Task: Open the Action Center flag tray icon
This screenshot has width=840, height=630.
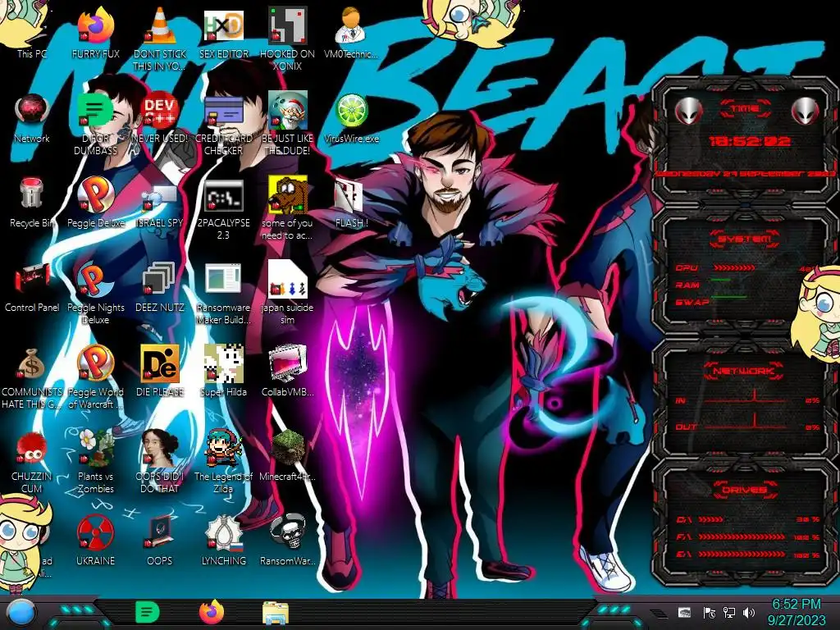Action: click(x=710, y=612)
